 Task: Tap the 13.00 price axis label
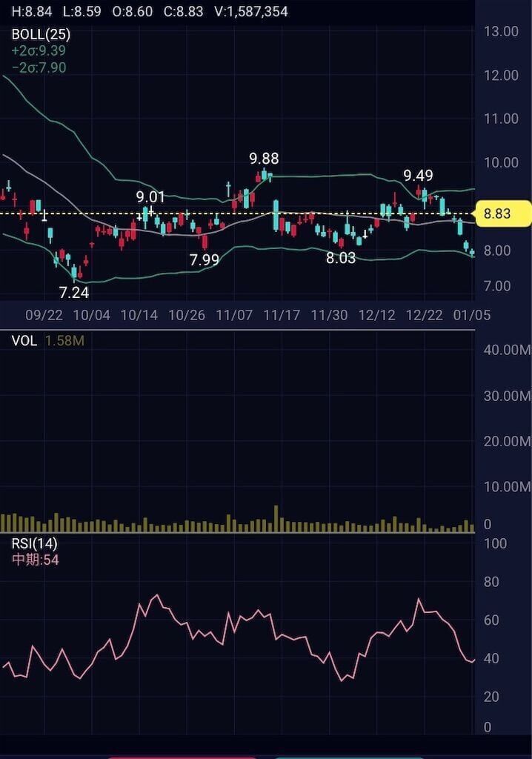coord(501,31)
